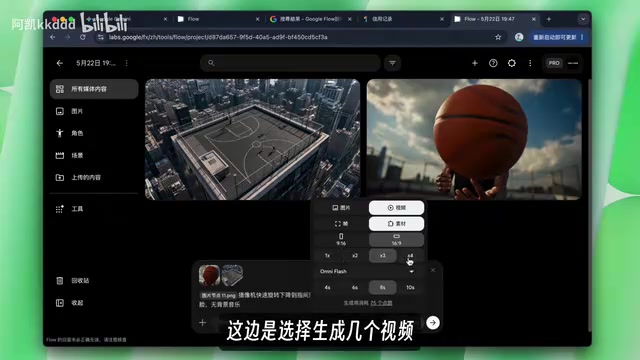Image resolution: width=640 pixels, height=360 pixels.
Task: Set output count to x2
Action: coord(355,256)
